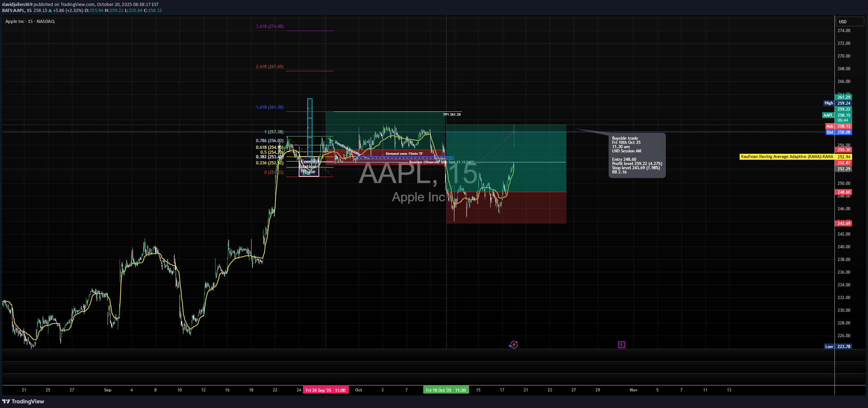
Task: Click the blue Bid 258.08 price label
Action: pos(839,132)
